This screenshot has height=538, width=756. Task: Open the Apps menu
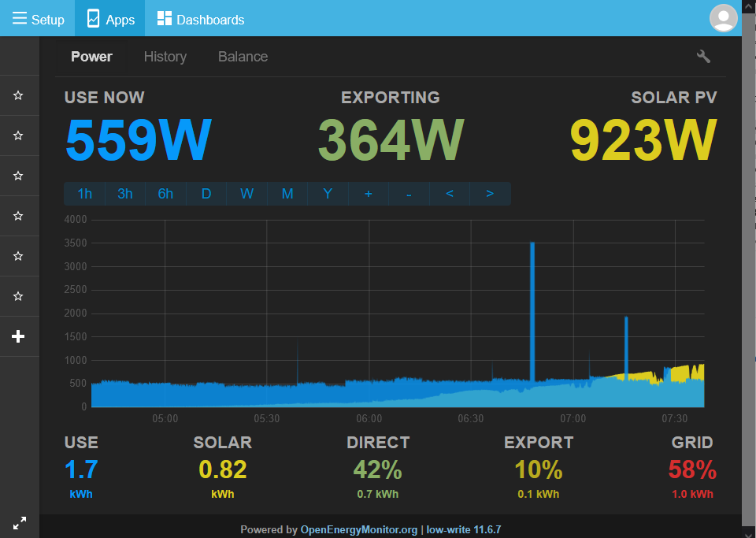tap(110, 19)
